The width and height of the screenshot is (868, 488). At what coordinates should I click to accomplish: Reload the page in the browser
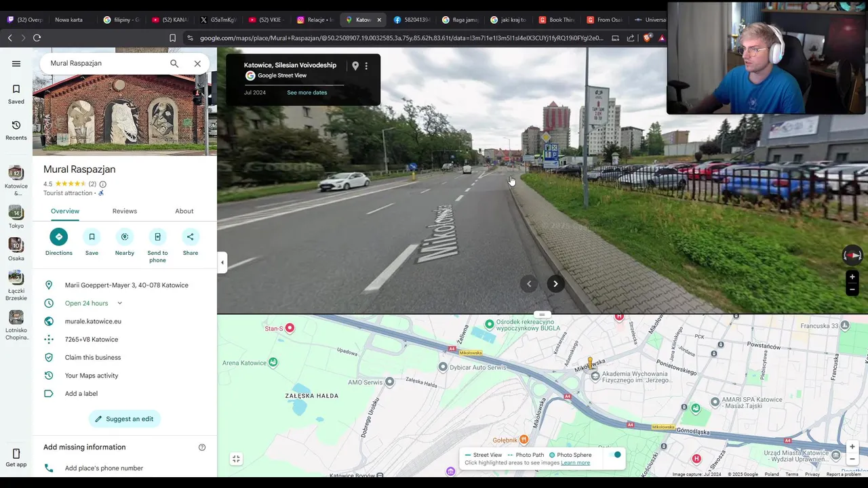click(x=37, y=38)
